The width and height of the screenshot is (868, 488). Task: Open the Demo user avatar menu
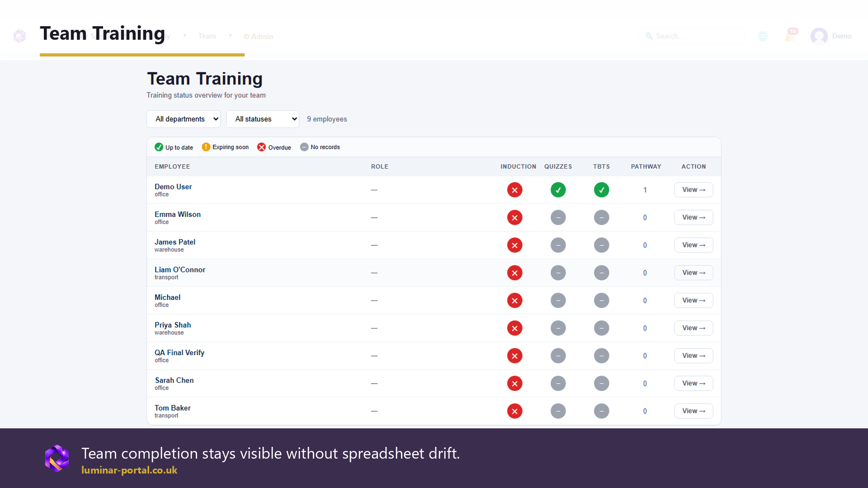(x=831, y=36)
